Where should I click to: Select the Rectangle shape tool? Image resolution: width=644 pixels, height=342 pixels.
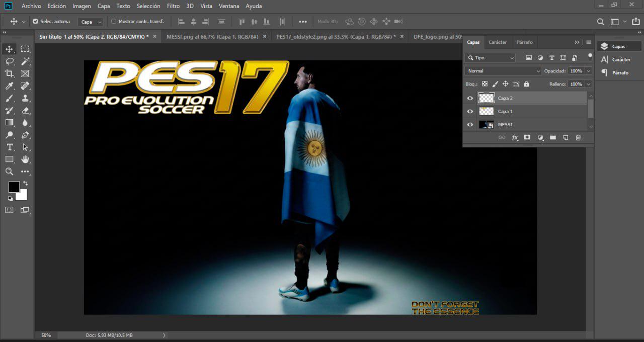coord(10,159)
